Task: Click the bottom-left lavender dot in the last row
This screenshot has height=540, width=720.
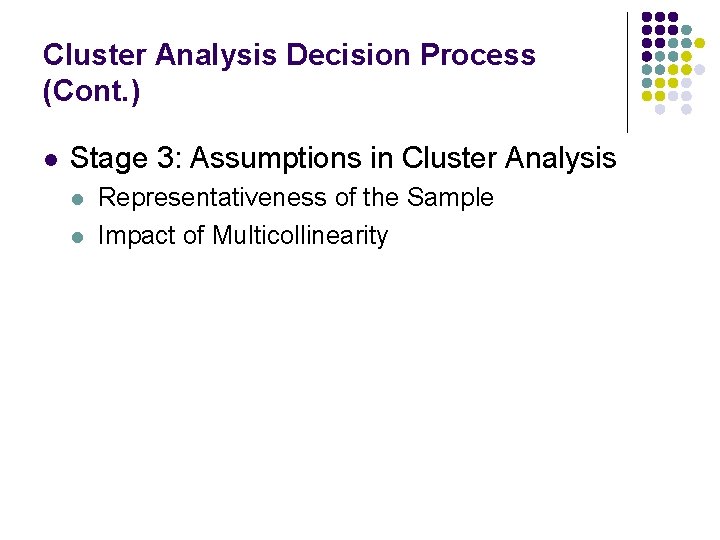Action: [x=660, y=109]
